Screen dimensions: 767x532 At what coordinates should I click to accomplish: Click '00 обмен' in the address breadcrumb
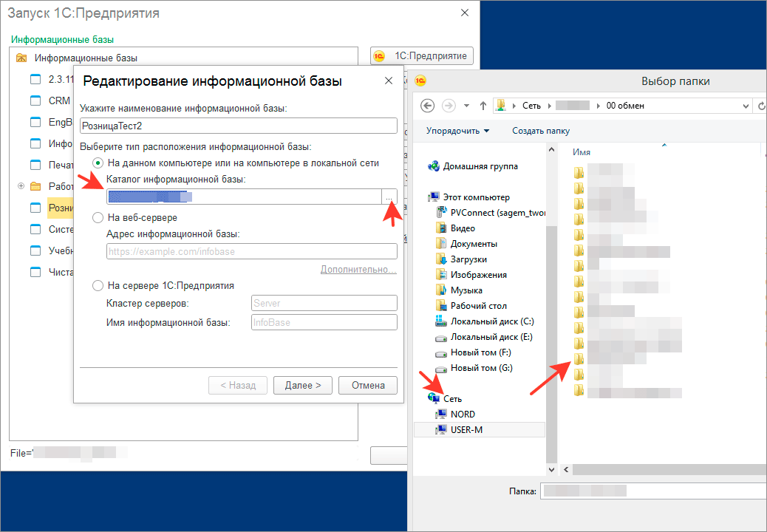pos(625,106)
